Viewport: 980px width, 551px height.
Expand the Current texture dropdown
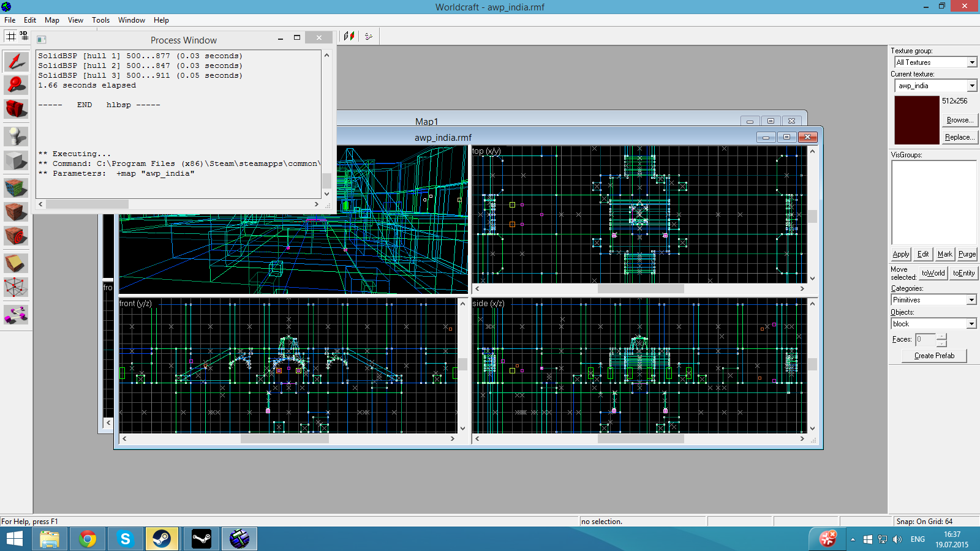[x=972, y=86]
